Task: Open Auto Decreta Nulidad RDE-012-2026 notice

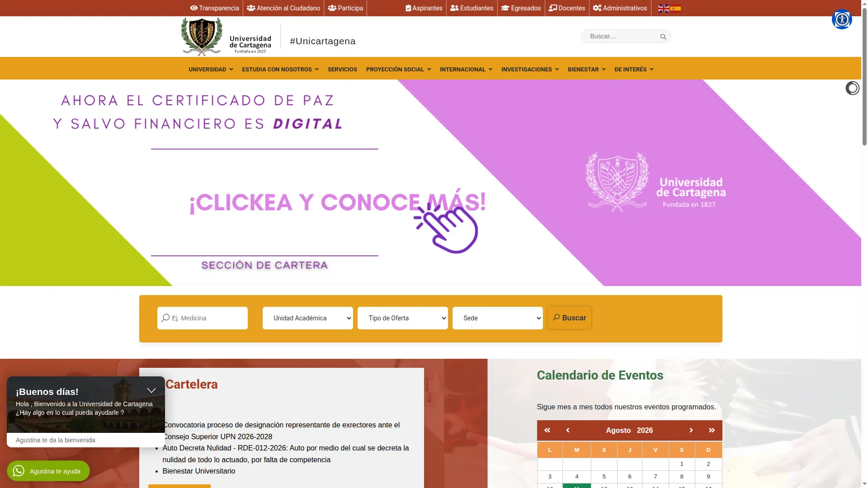Action: (x=286, y=454)
